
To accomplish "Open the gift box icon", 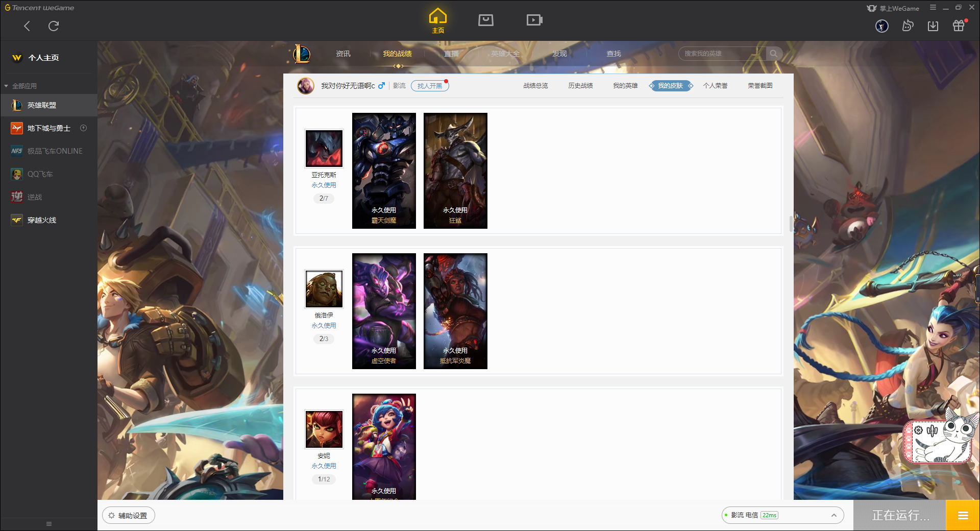I will (x=959, y=26).
